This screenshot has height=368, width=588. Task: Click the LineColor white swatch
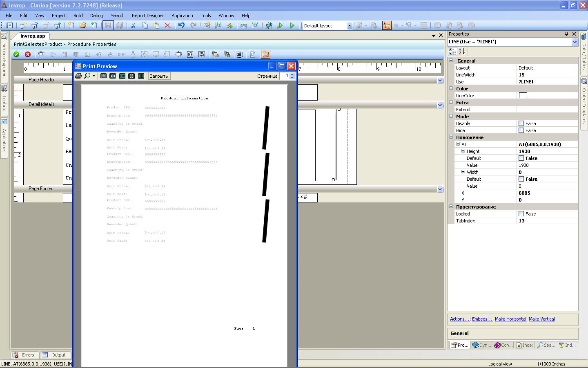point(523,96)
